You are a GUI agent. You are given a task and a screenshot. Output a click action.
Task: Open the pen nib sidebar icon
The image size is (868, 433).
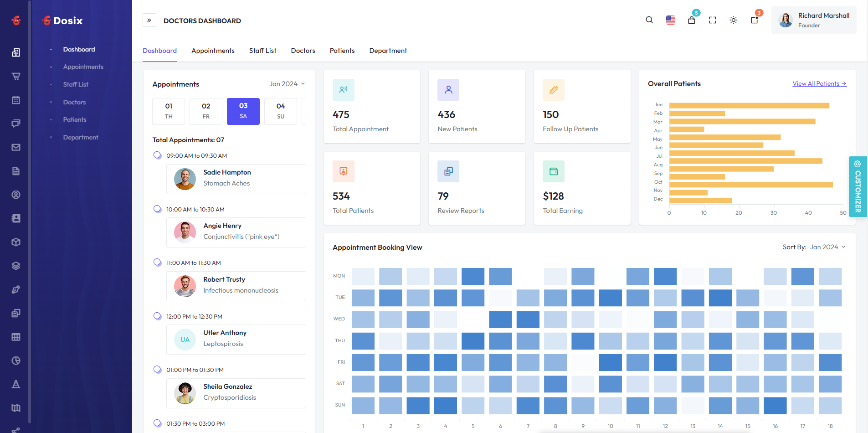[16, 289]
